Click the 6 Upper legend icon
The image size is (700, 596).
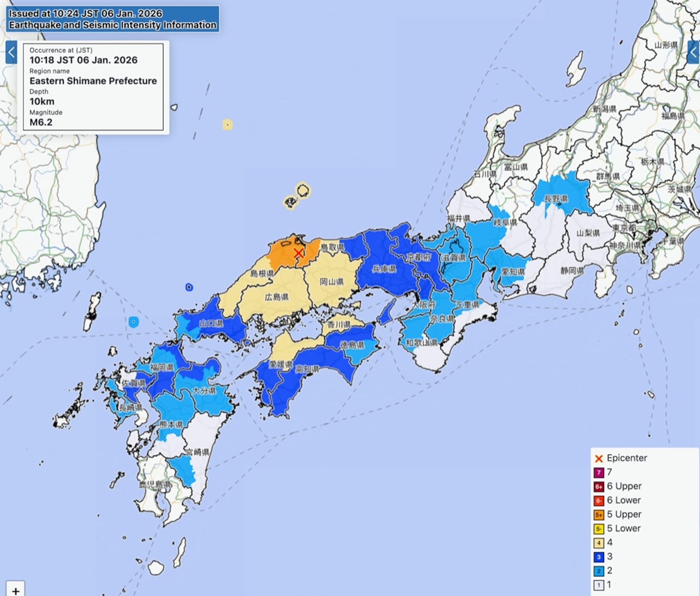click(x=599, y=487)
